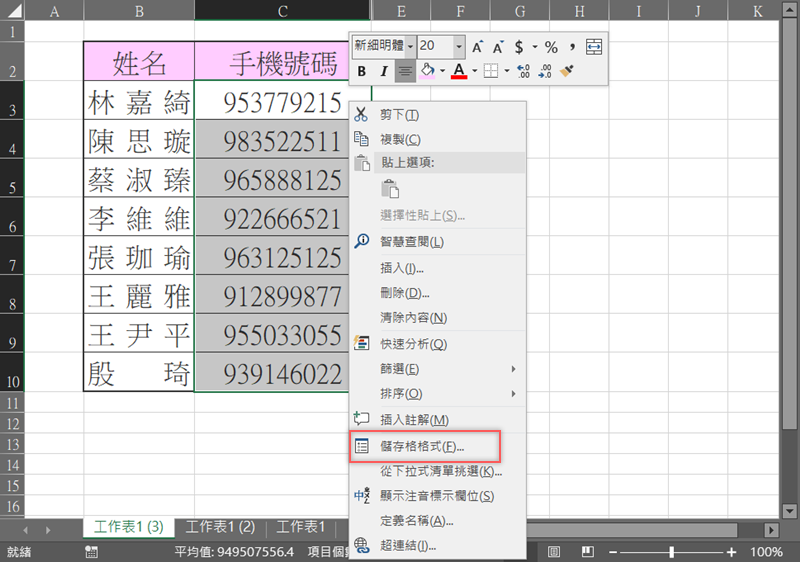The width and height of the screenshot is (800, 562).
Task: Select the format painter brush icon
Action: (x=567, y=71)
